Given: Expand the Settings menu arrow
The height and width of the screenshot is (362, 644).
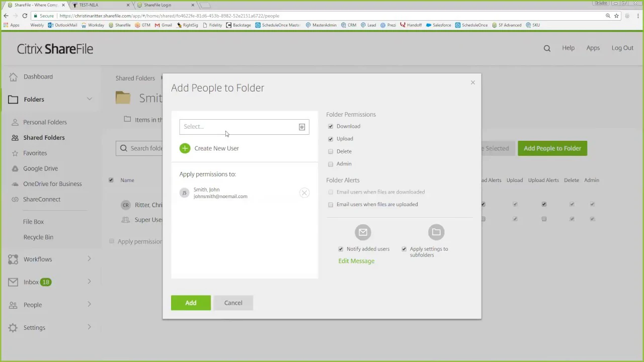Looking at the screenshot, I should [x=89, y=327].
